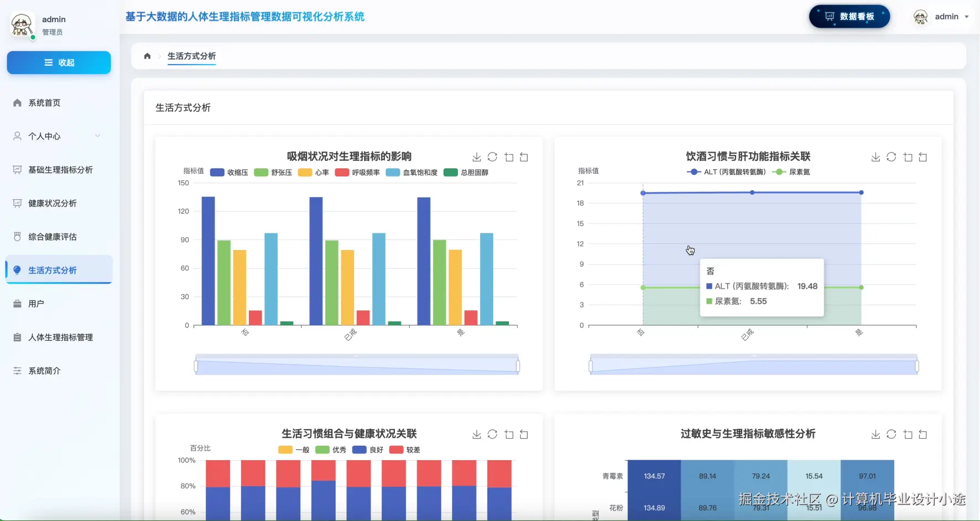
Task: Select 生活方式分析 sidebar item
Action: click(x=59, y=270)
